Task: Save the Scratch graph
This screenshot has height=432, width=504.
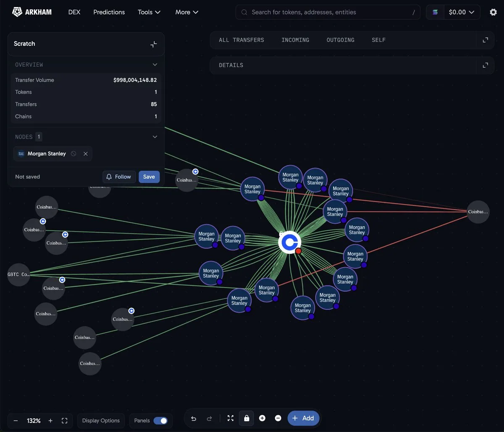Action: point(149,177)
